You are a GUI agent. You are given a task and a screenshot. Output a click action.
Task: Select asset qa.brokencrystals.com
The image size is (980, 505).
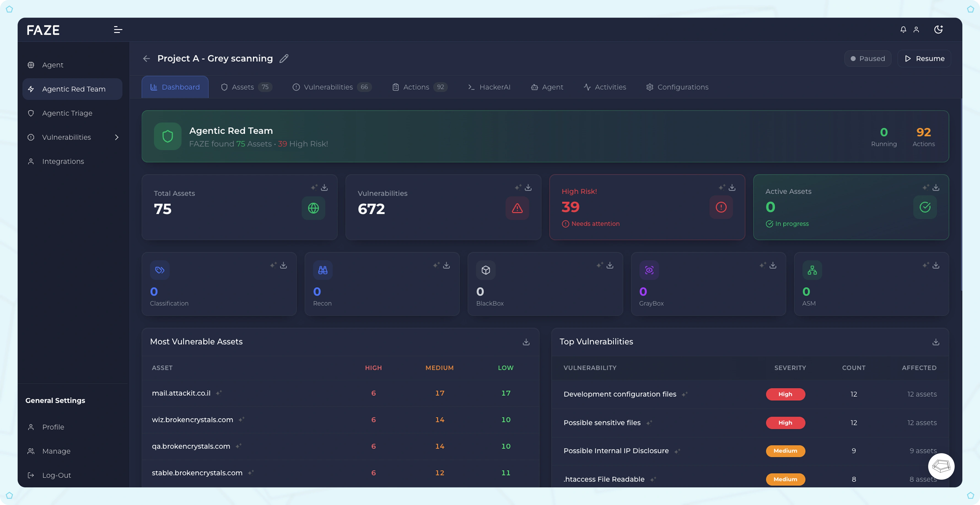click(191, 446)
